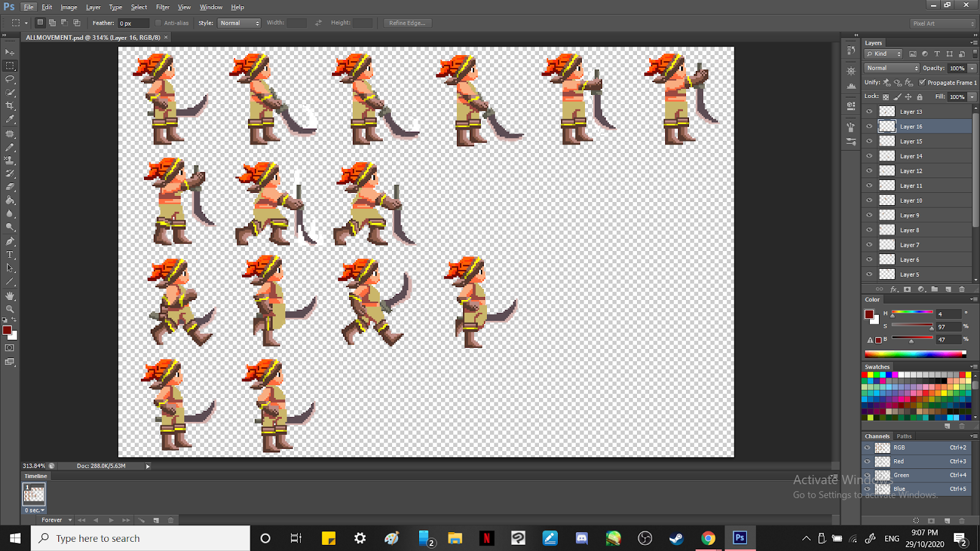Click the new group folder icon
This screenshot has width=980, height=551.
click(x=935, y=289)
